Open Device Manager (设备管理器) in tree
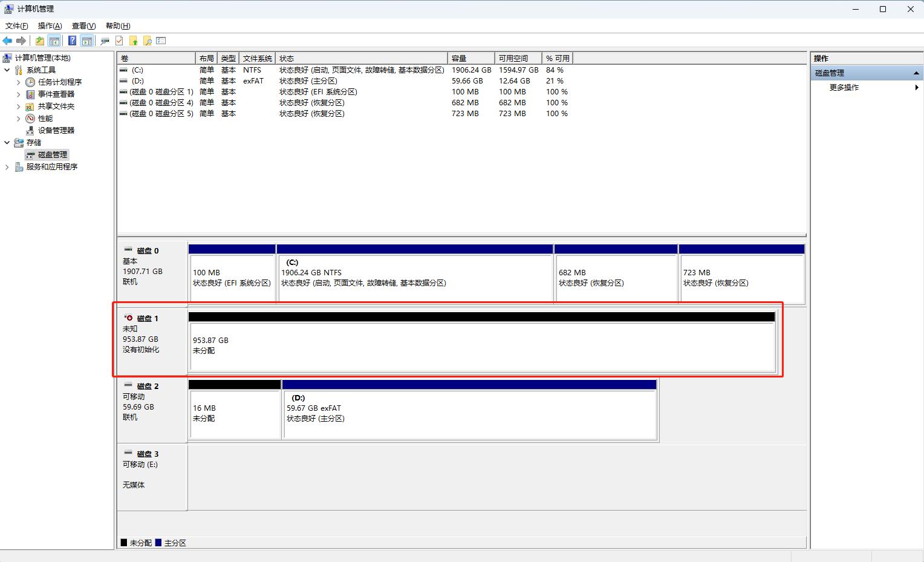Viewport: 924px width, 562px height. tap(56, 130)
